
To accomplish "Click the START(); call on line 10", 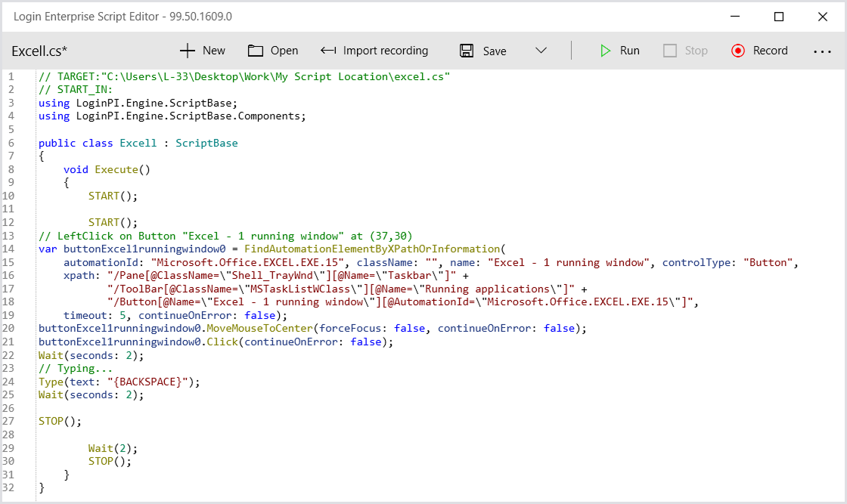I will pos(113,196).
